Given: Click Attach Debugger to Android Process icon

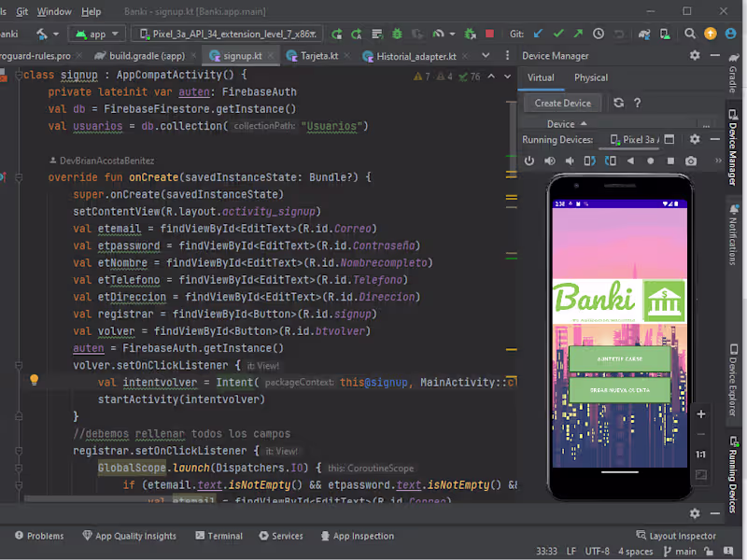Looking at the screenshot, I should tap(471, 34).
